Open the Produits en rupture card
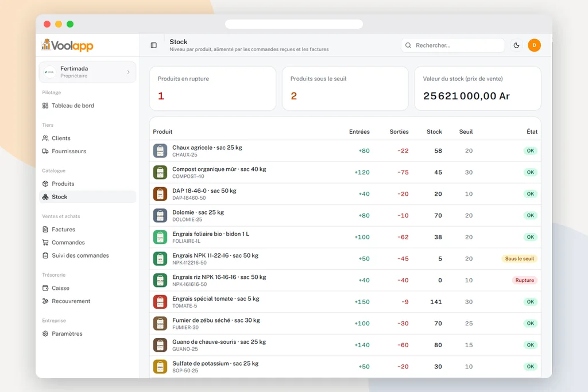The width and height of the screenshot is (588, 392). pos(212,88)
